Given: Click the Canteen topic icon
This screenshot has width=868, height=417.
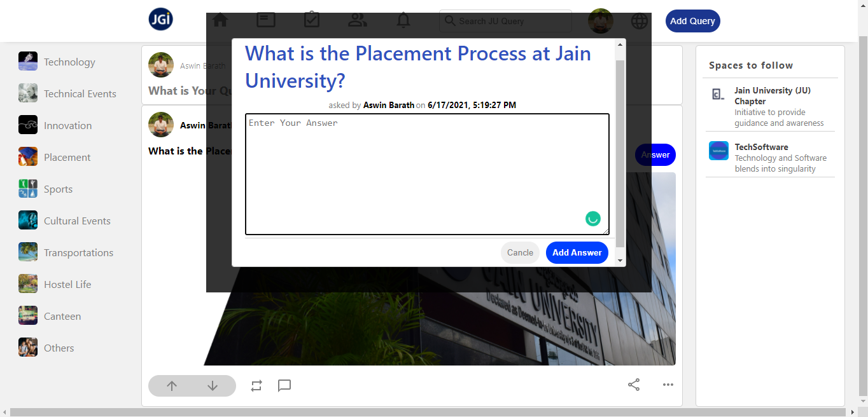Looking at the screenshot, I should click(28, 315).
